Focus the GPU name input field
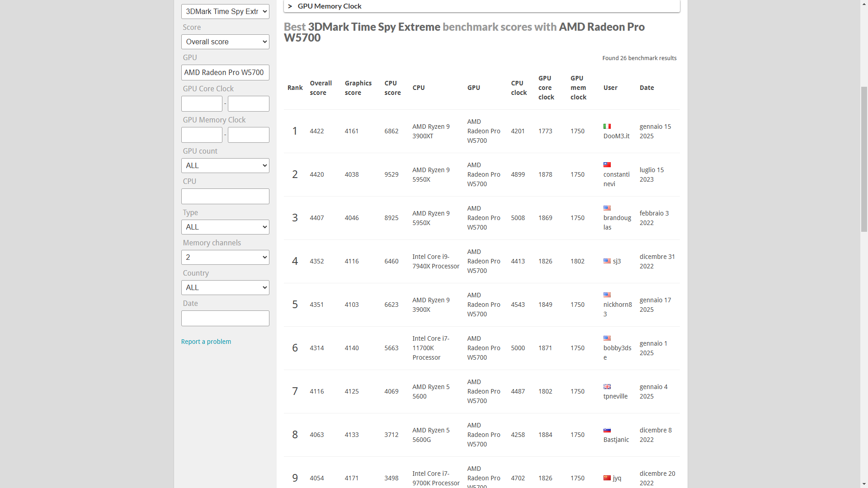 pos(225,72)
